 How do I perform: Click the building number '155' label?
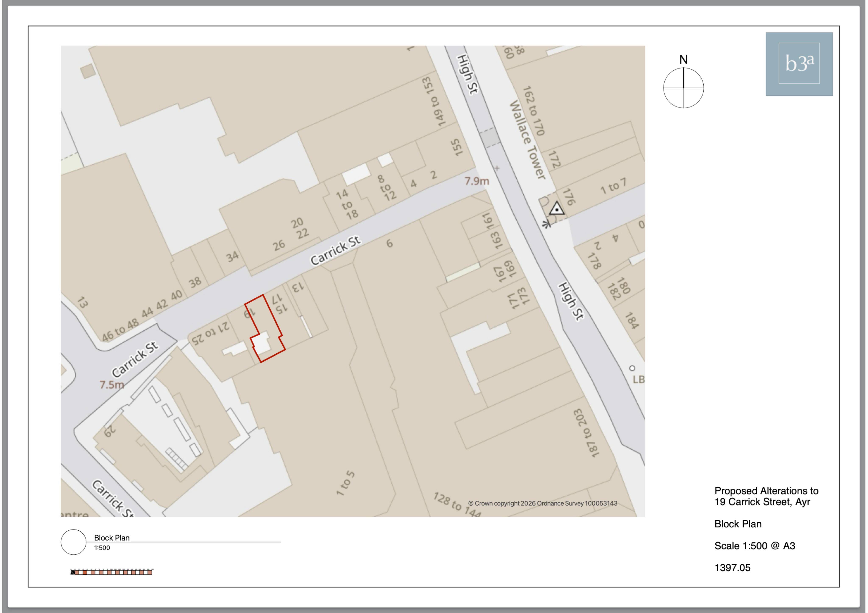pos(457,147)
